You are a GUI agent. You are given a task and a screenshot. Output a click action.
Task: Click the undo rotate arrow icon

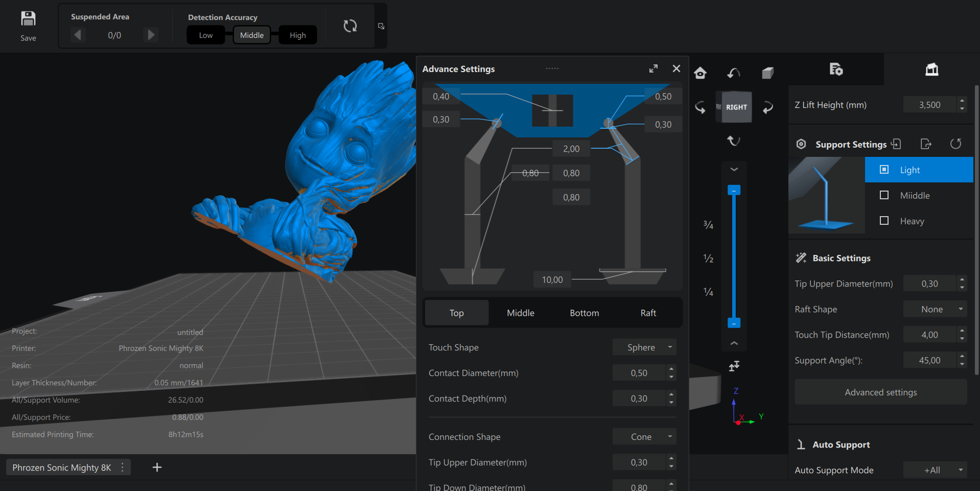click(734, 73)
